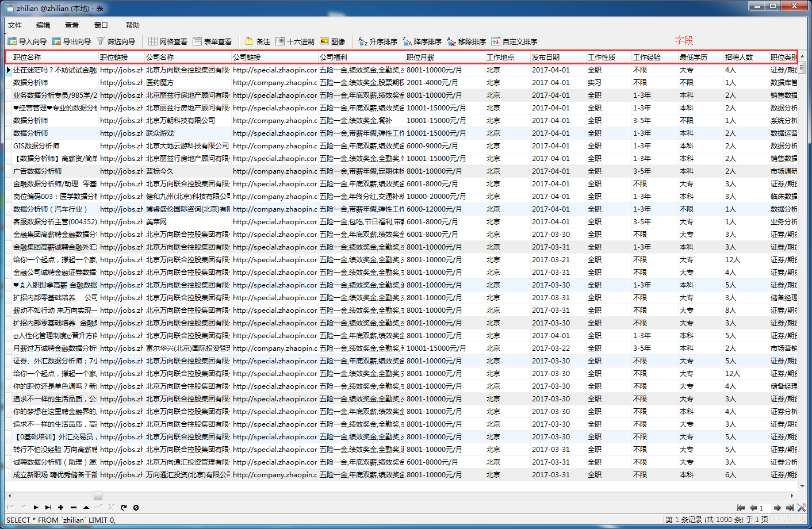Select the salary cell 6000-9000元/月

point(445,145)
